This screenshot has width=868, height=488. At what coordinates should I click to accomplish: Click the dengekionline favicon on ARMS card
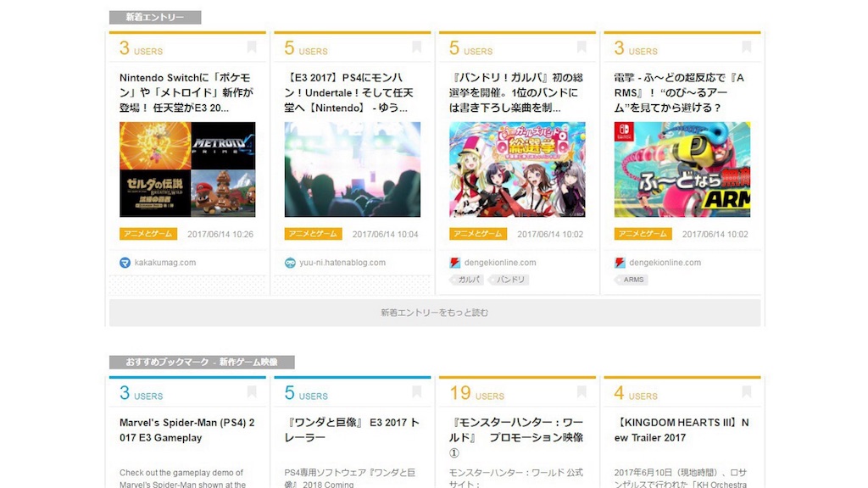pos(620,263)
